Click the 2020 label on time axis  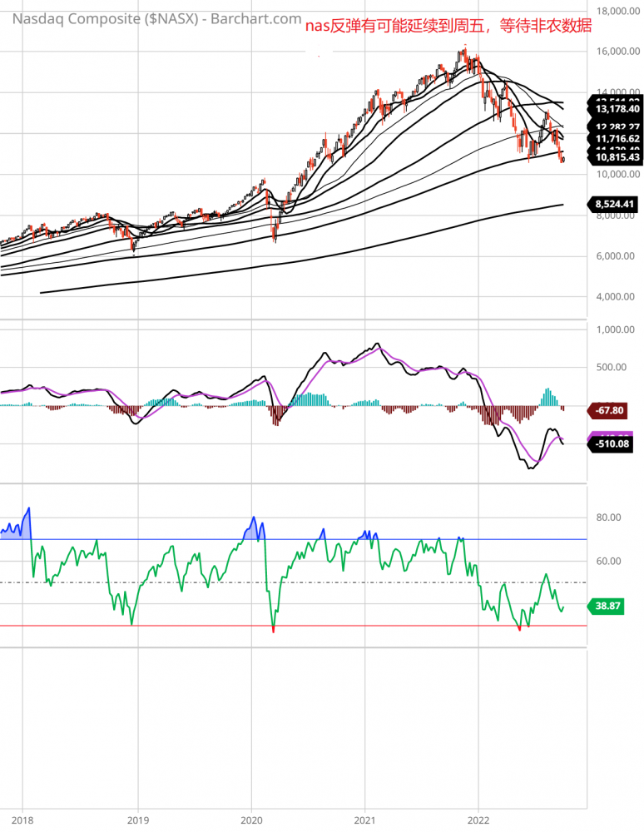click(251, 818)
